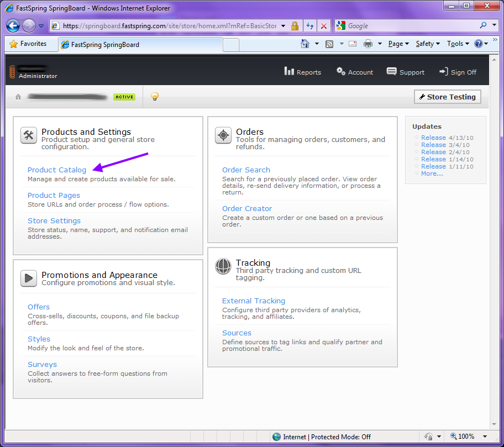Open the Tools menu

(458, 44)
